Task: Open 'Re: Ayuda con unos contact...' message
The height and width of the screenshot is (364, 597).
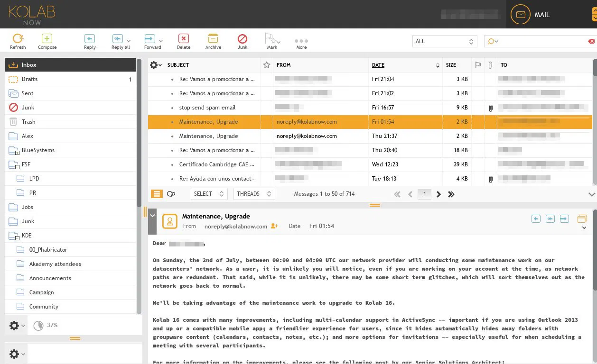Action: 370,179
